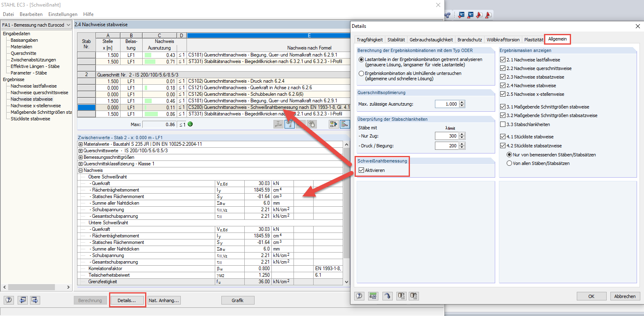This screenshot has width=644, height=316.
Task: Click the first blue background toolbar icon
Action: coord(461,15)
